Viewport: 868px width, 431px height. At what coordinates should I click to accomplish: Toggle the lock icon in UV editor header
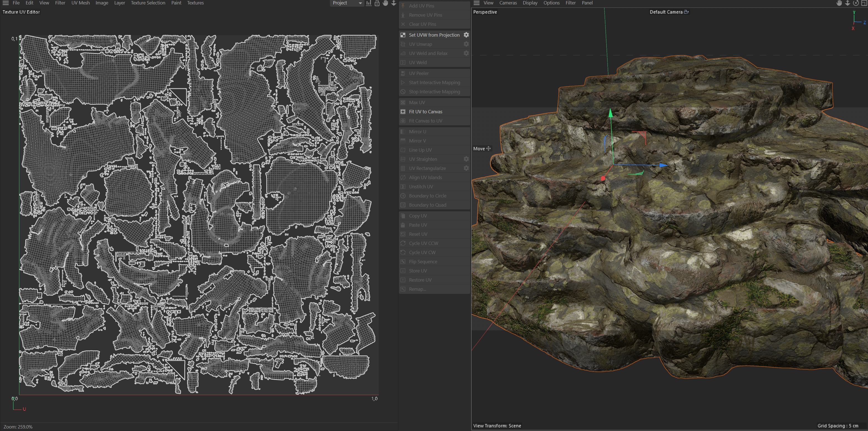click(377, 3)
